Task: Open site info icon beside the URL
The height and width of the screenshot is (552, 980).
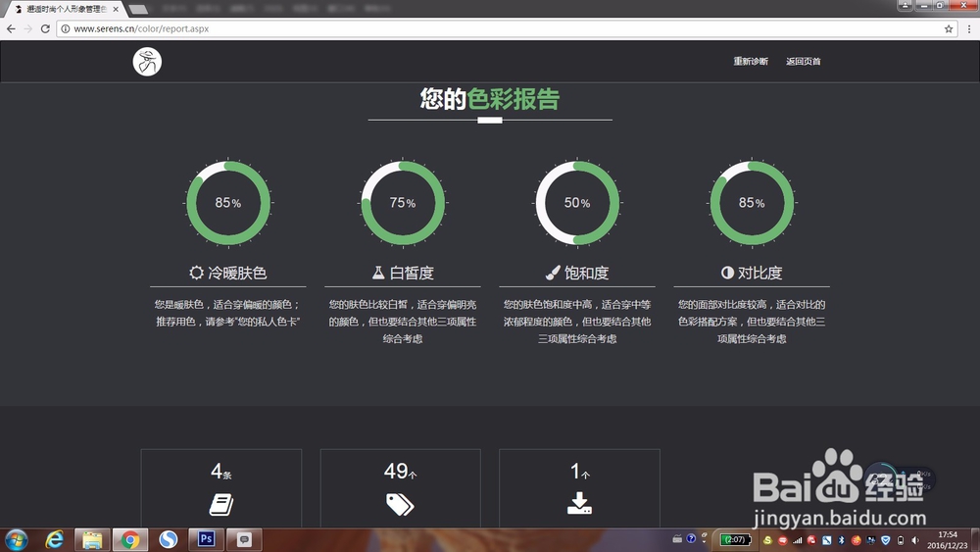Action: click(x=65, y=28)
